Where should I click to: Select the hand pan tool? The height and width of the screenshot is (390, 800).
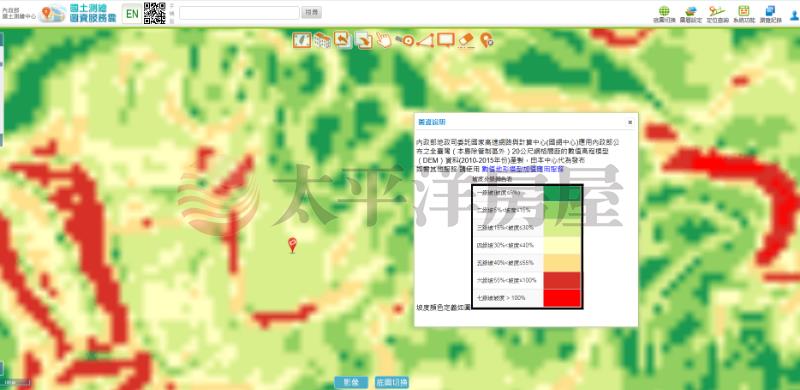pos(384,40)
